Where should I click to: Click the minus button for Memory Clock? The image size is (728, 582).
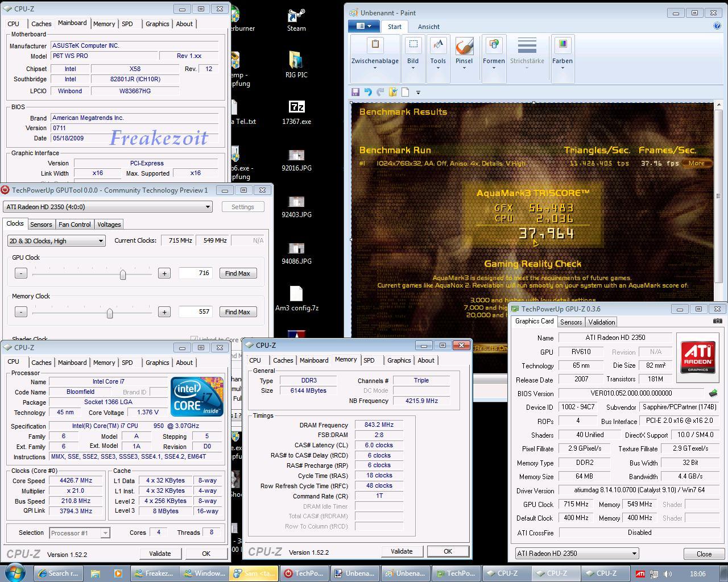tap(20, 312)
